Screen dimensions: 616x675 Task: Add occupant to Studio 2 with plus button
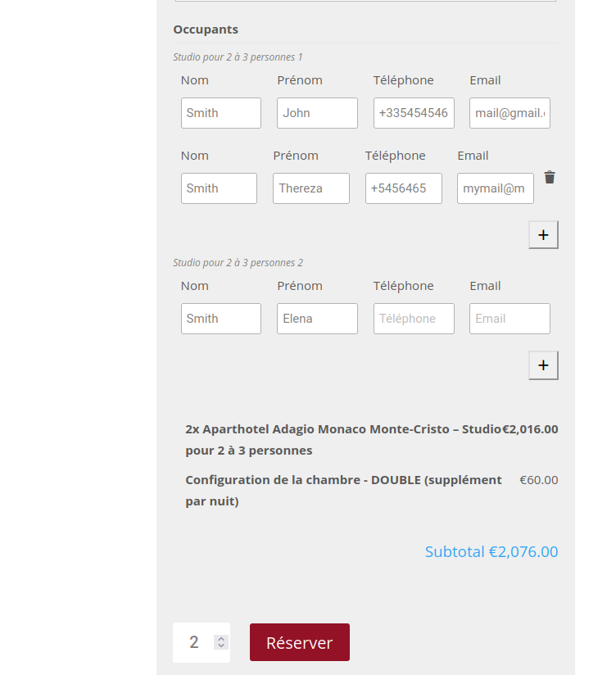(543, 365)
